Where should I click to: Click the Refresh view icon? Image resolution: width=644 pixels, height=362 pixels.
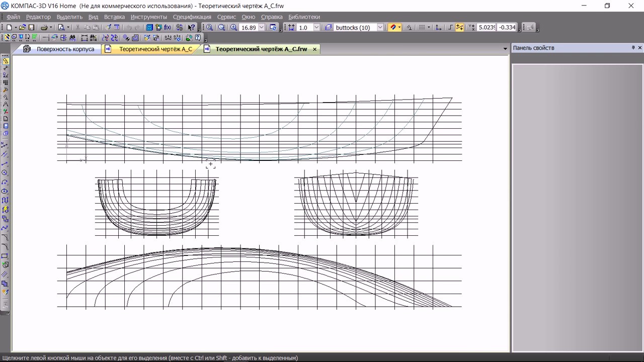click(x=273, y=27)
